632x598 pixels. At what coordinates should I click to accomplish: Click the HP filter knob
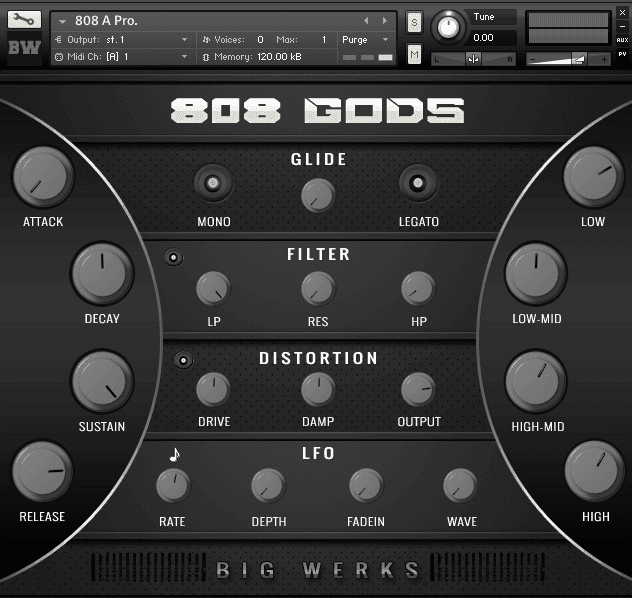(x=418, y=289)
